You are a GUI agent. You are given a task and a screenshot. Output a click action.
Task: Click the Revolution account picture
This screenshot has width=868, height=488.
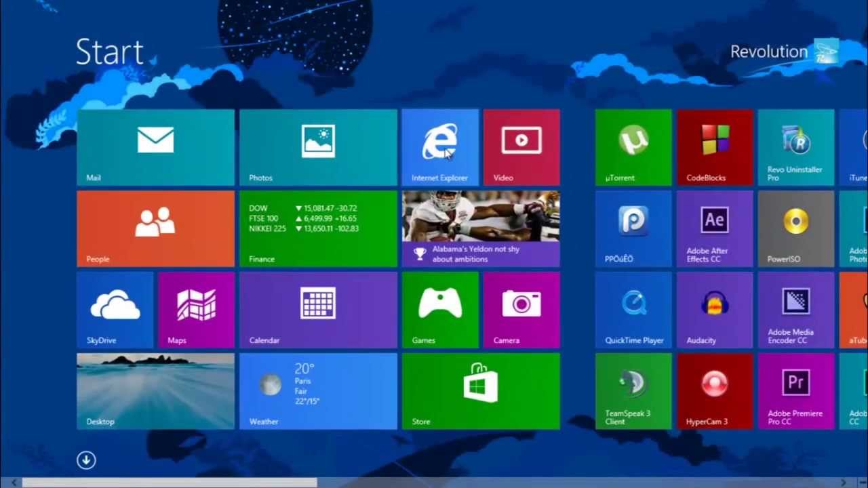827,51
